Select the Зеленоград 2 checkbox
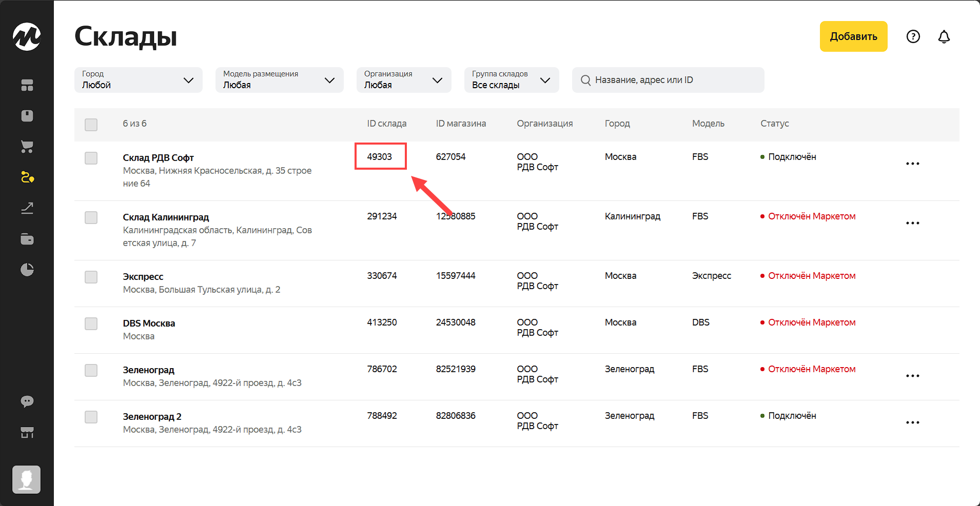Screen dimensions: 980x506 click(x=91, y=417)
